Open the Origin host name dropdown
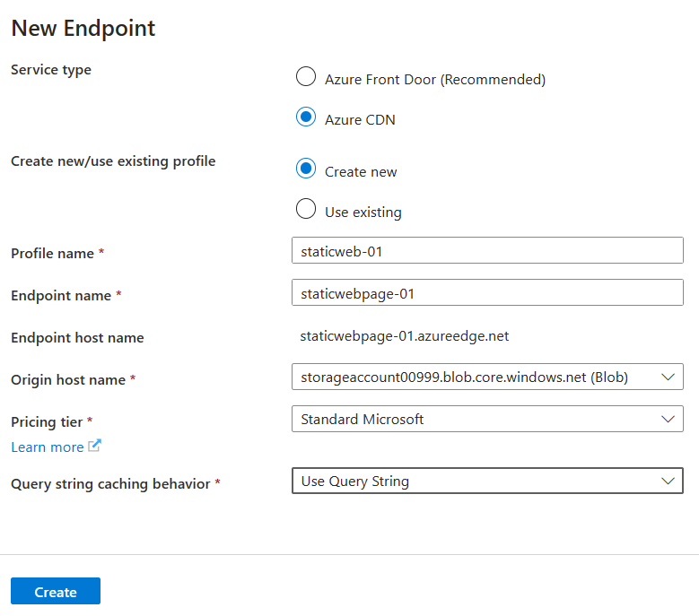The width and height of the screenshot is (699, 616). tap(487, 377)
